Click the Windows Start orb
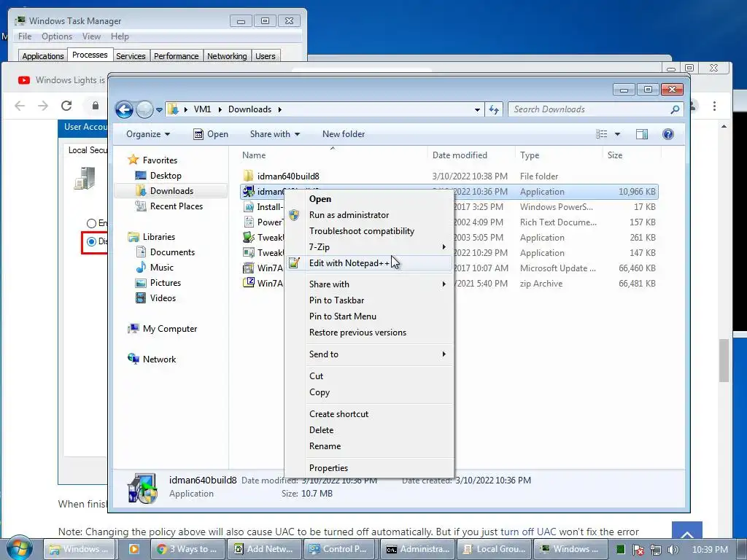 pos(19,548)
